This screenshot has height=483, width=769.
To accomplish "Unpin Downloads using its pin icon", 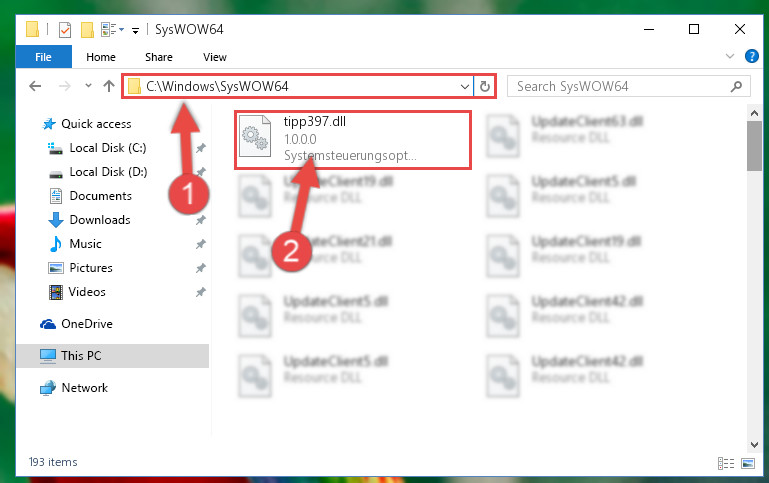I will [x=201, y=220].
